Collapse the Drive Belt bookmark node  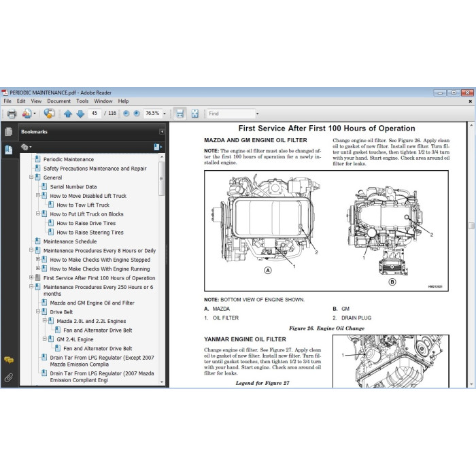pos(38,311)
